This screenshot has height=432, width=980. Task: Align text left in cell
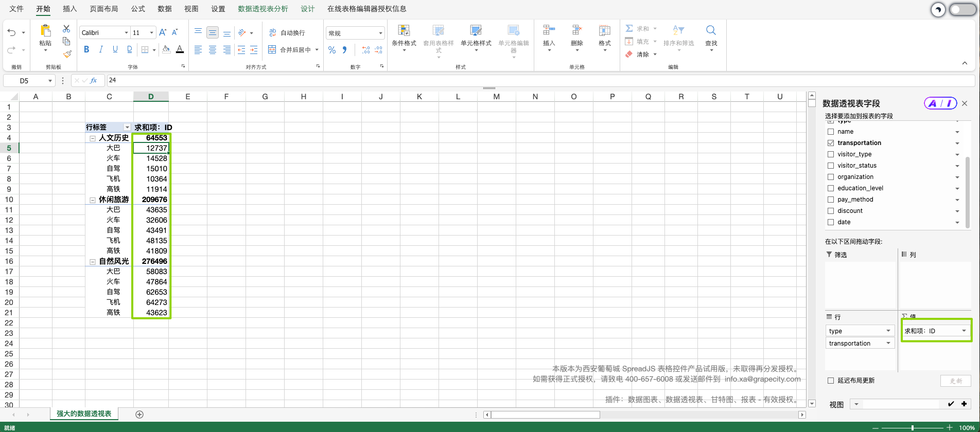coord(198,50)
